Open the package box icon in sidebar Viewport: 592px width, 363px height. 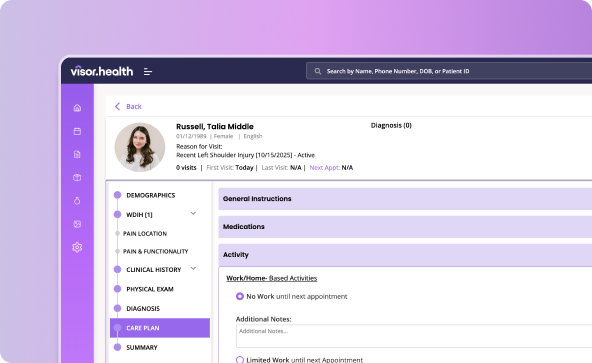click(77, 178)
